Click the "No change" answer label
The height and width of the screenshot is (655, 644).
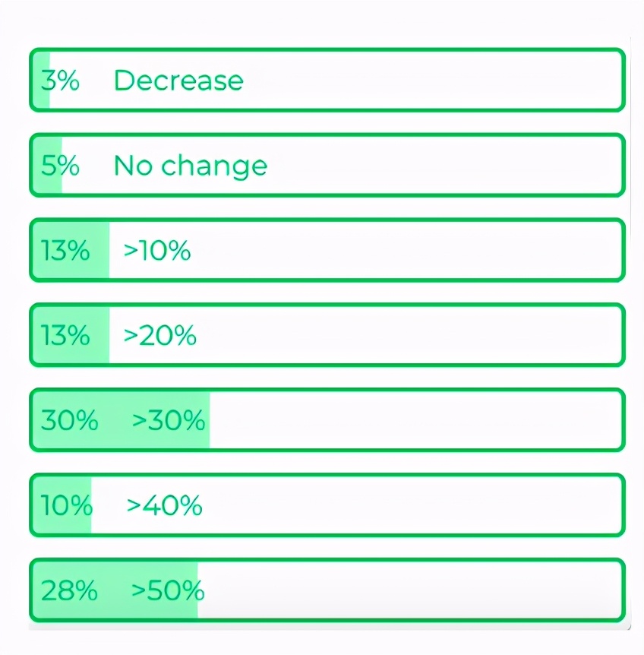[190, 166]
